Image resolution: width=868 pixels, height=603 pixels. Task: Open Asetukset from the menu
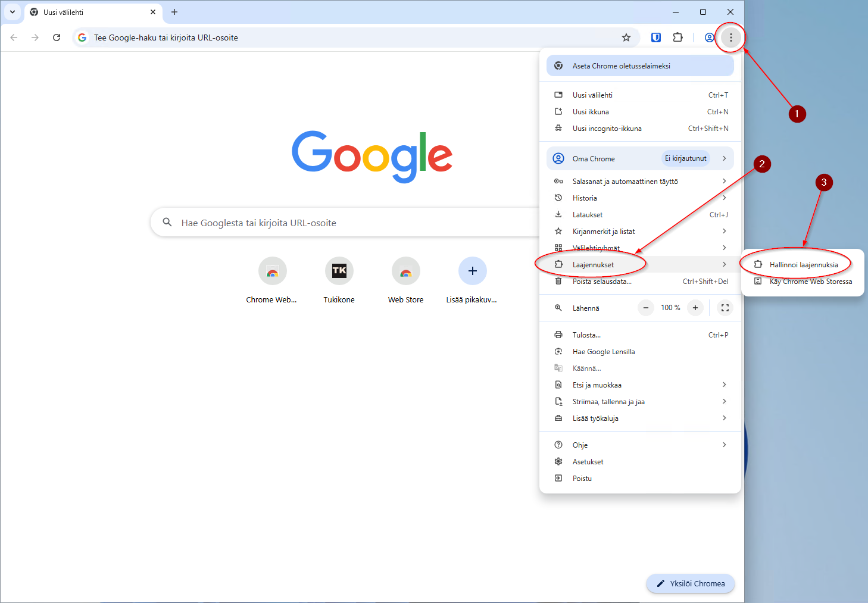tap(640, 462)
